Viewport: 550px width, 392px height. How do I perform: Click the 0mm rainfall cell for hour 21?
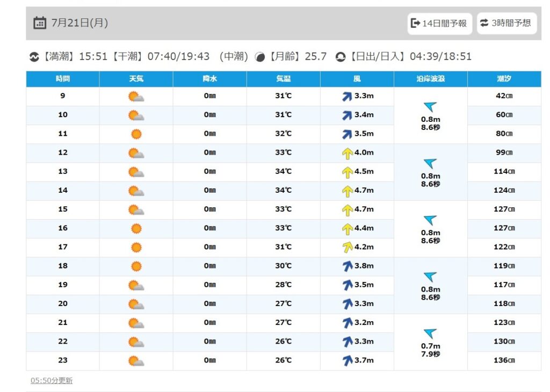[x=210, y=323]
